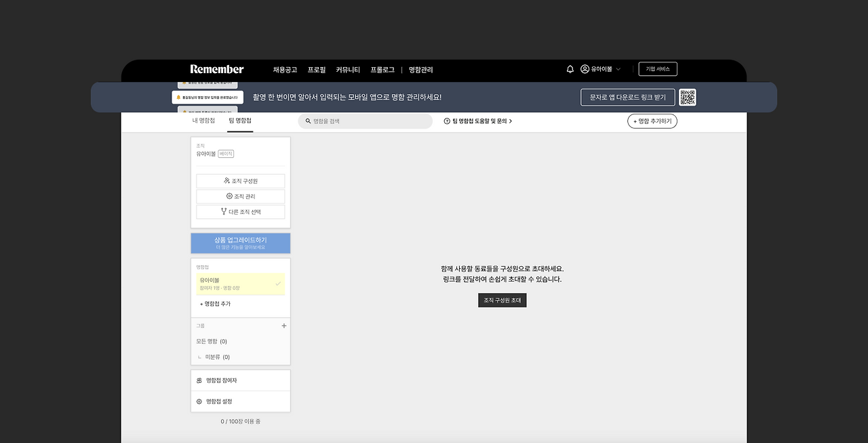Click the 조직 구성원 초대 button
Screen dimensions: 868x443
502,300
